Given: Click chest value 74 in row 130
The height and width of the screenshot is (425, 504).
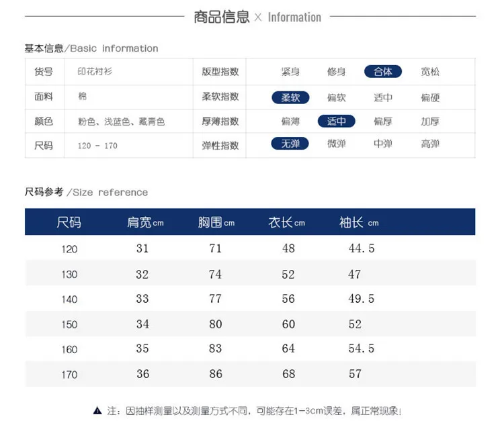Looking at the screenshot, I should click(x=215, y=274).
